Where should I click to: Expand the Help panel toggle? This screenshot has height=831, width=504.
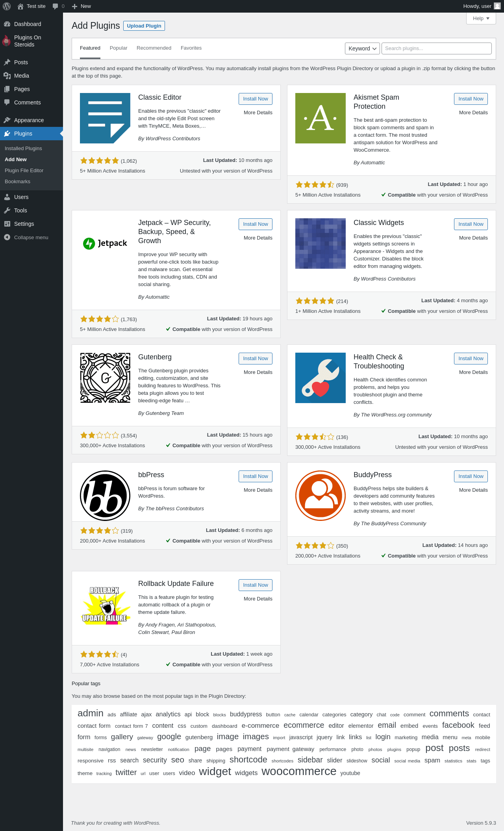[481, 19]
